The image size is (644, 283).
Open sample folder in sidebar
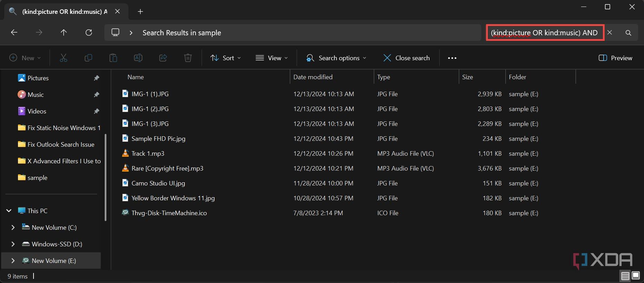(x=33, y=177)
